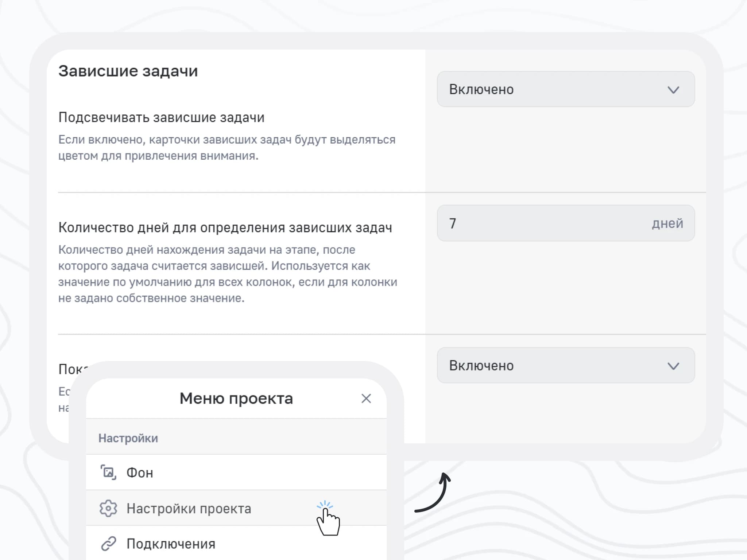Click the link chain icon for connections
The width and height of the screenshot is (747, 560).
point(108,544)
